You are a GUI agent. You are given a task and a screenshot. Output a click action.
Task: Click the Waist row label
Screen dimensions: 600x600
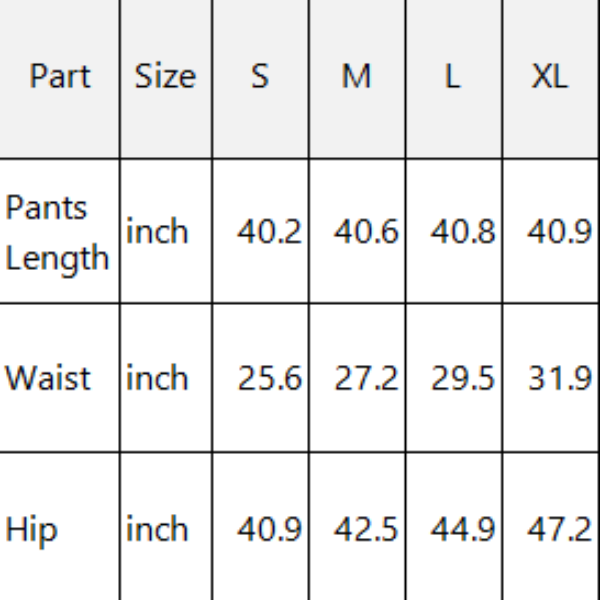48,378
